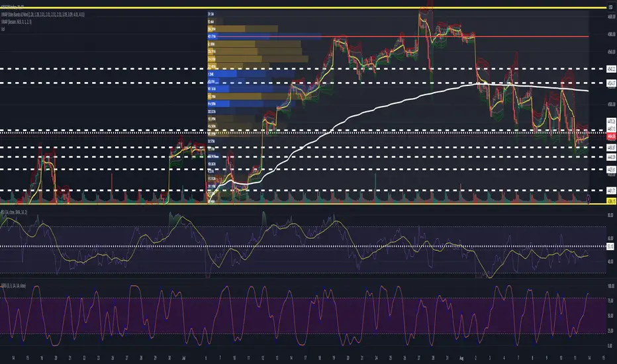This screenshot has height=364, width=617.
Task: Click the Aug label on the time axis
Action: [x=461, y=358]
